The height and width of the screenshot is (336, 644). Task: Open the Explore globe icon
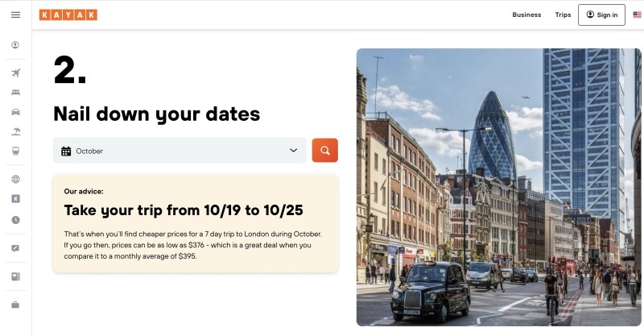pos(15,180)
